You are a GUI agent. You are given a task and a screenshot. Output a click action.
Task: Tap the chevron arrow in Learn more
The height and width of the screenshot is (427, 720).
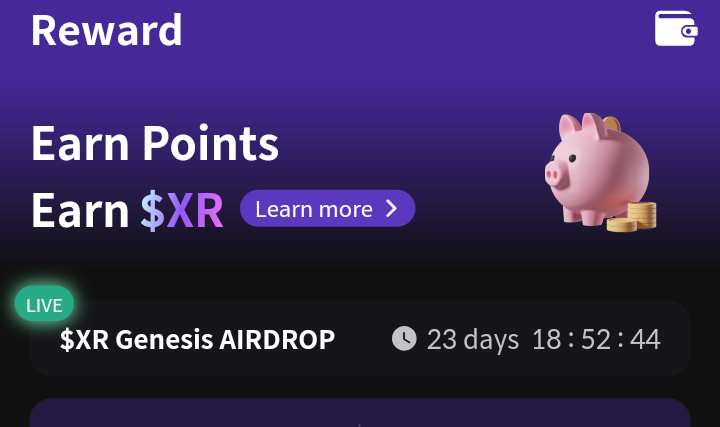391,208
